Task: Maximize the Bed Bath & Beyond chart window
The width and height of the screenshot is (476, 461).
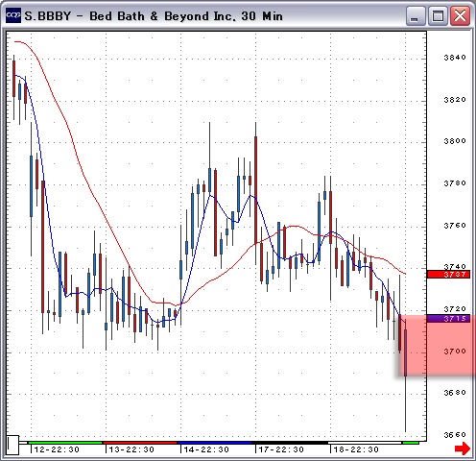Action: point(438,15)
